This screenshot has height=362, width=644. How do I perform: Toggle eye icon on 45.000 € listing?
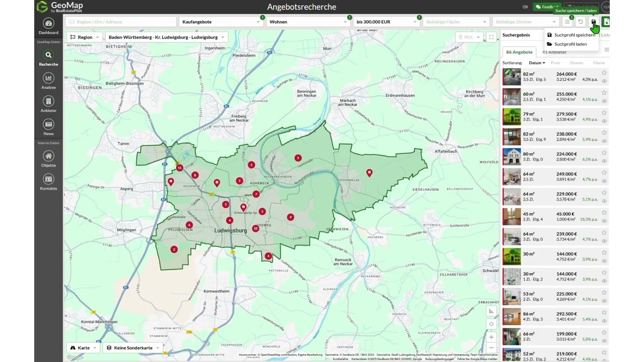click(x=604, y=221)
